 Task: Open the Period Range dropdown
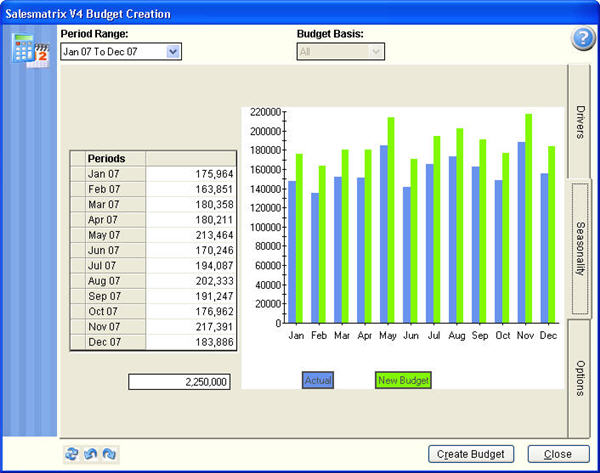[x=173, y=51]
